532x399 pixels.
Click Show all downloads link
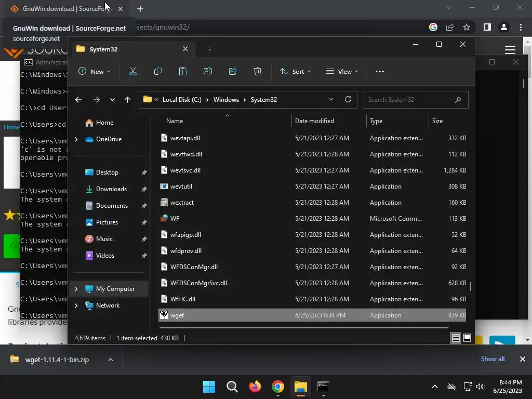(493, 359)
